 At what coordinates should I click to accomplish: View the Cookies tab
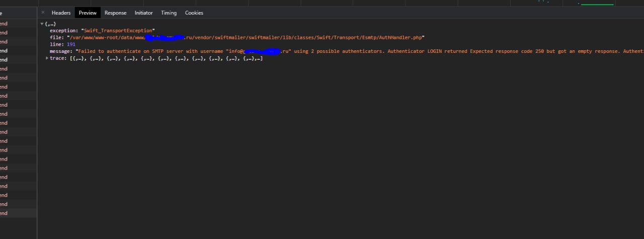tap(194, 13)
